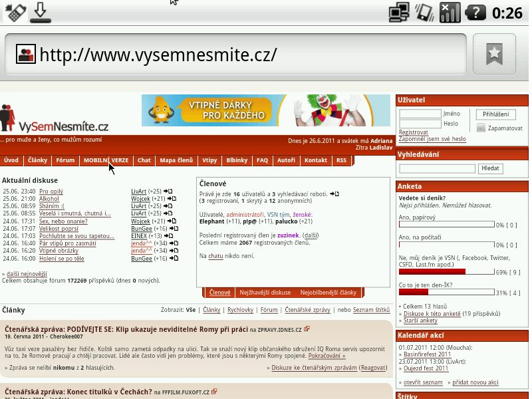Open další nejnovější discussions link
This screenshot has height=399, width=532.
pos(27,274)
